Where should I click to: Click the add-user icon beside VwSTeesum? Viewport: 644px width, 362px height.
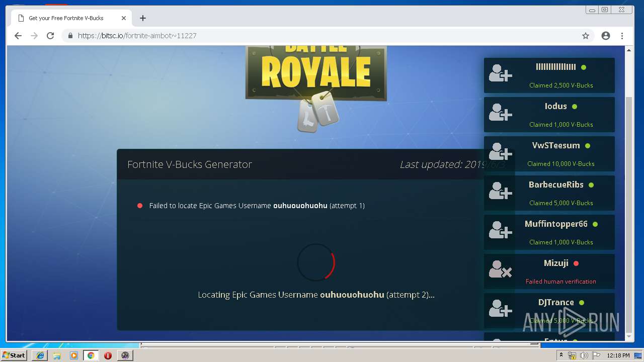point(501,152)
